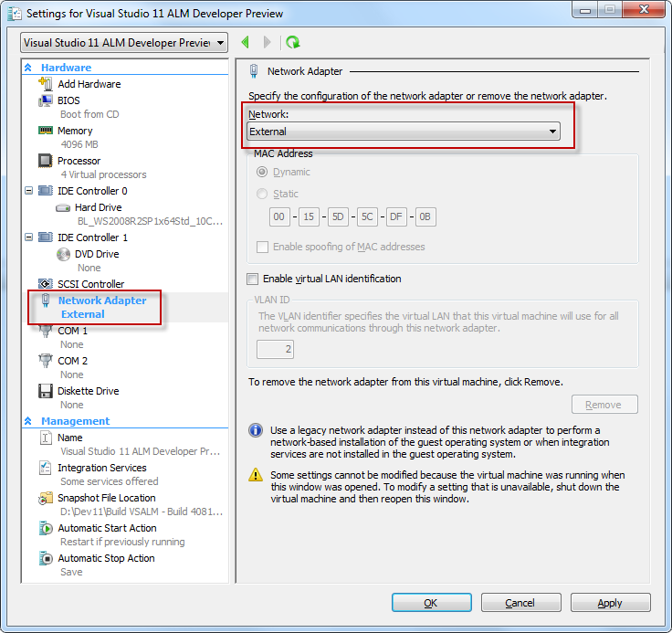Image resolution: width=672 pixels, height=633 pixels.
Task: Select the BIOS monitor icon
Action: click(46, 100)
